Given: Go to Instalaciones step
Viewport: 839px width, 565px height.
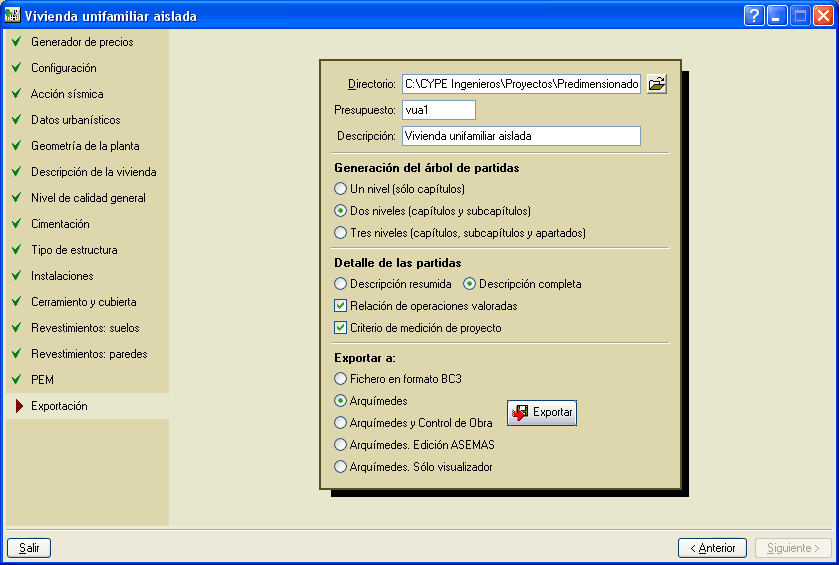Looking at the screenshot, I should coord(62,276).
